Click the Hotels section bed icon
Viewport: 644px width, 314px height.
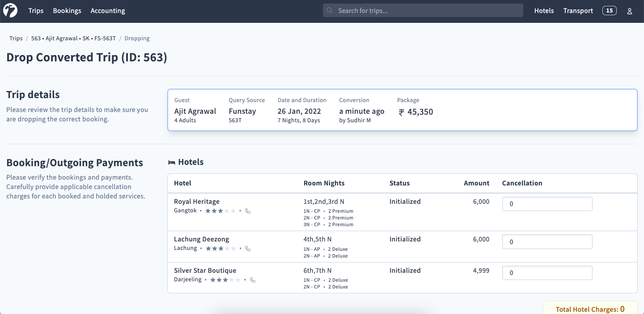pos(171,163)
